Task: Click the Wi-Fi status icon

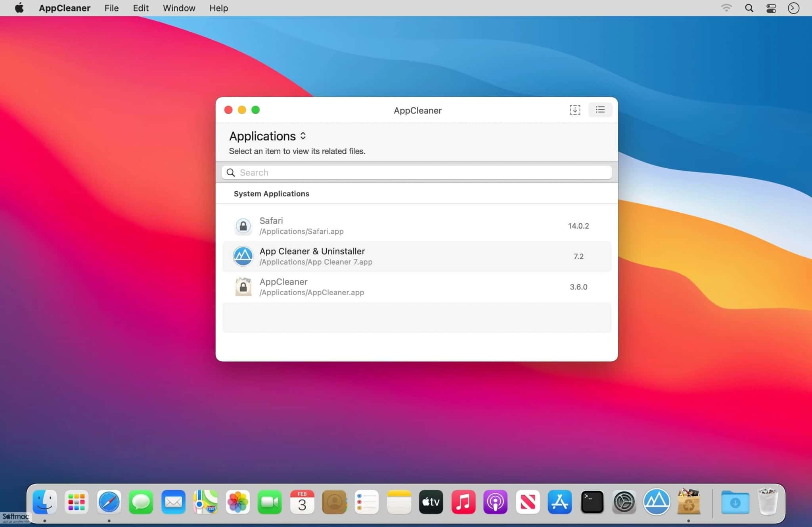Action: click(x=726, y=8)
